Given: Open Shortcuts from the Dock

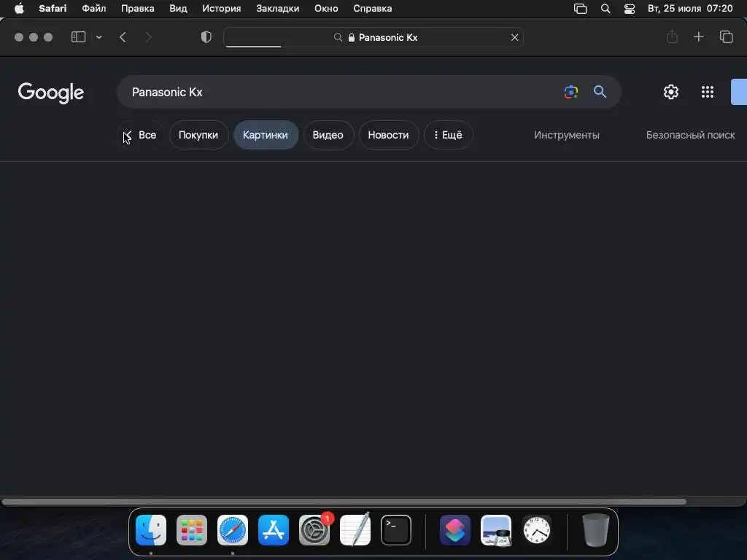Looking at the screenshot, I should point(455,530).
